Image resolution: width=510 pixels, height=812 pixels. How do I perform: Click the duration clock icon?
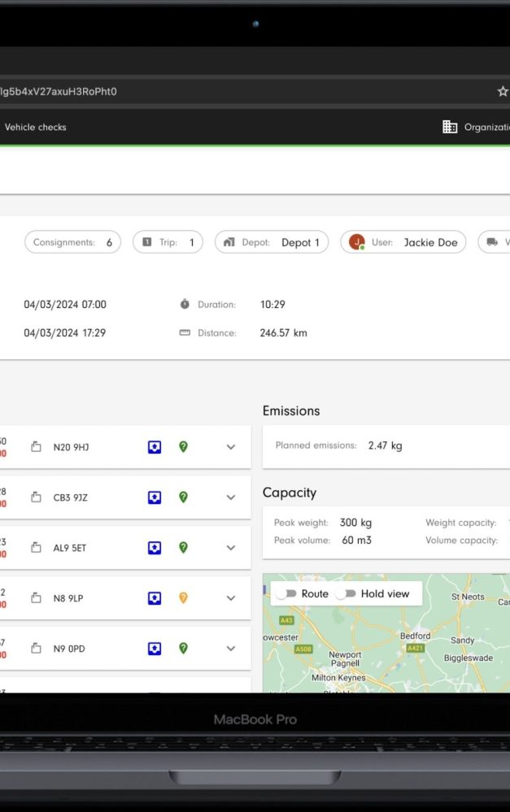pyautogui.click(x=185, y=304)
